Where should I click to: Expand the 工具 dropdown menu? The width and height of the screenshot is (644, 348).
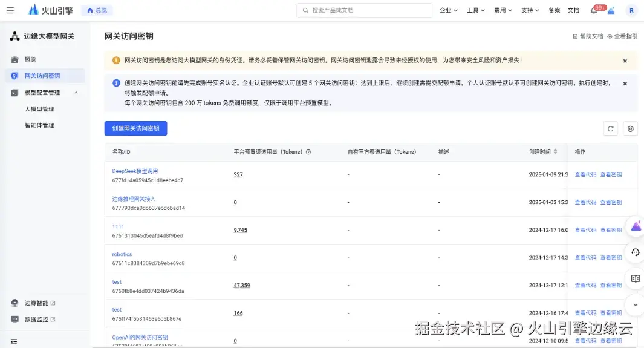point(475,10)
